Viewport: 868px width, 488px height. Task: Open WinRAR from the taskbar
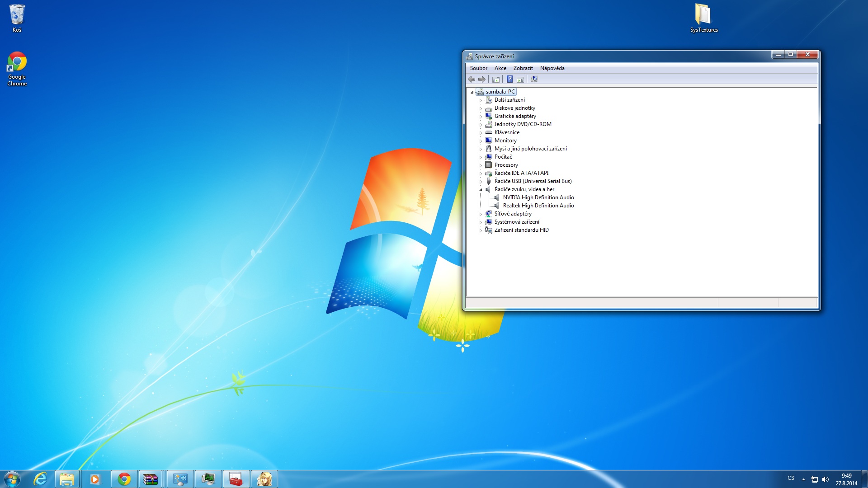point(151,479)
